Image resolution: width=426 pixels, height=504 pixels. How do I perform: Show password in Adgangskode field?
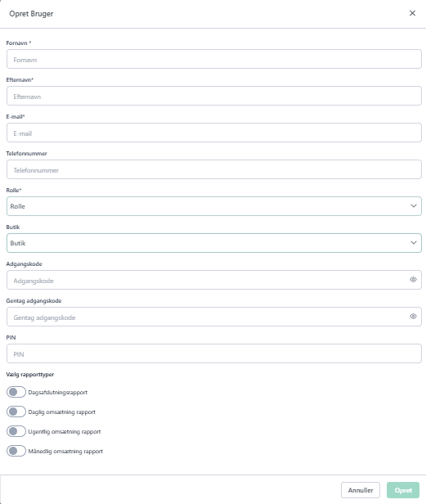(x=413, y=280)
